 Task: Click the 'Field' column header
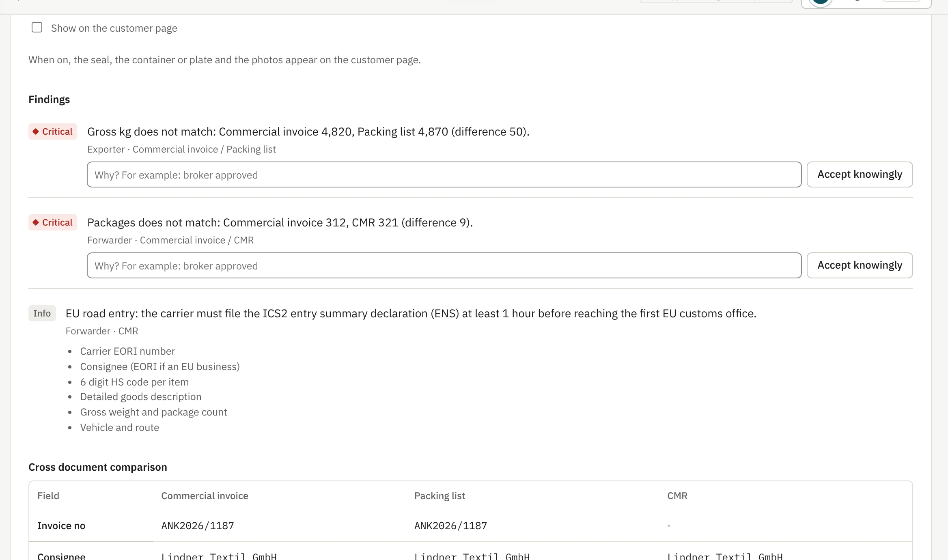point(48,496)
